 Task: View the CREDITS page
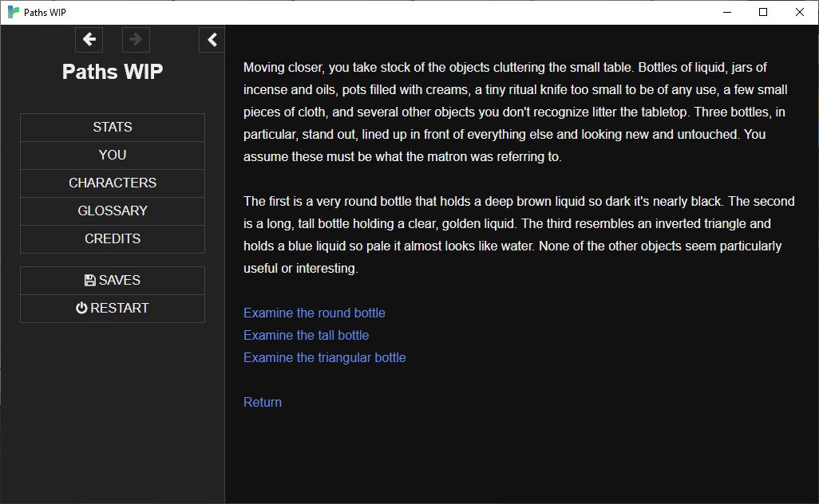point(112,238)
